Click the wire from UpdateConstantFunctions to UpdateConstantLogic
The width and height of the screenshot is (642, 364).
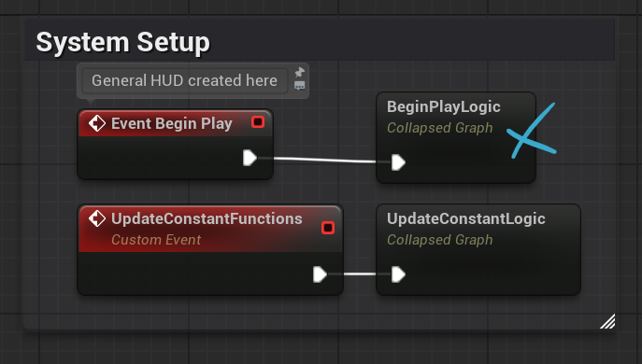(x=360, y=274)
